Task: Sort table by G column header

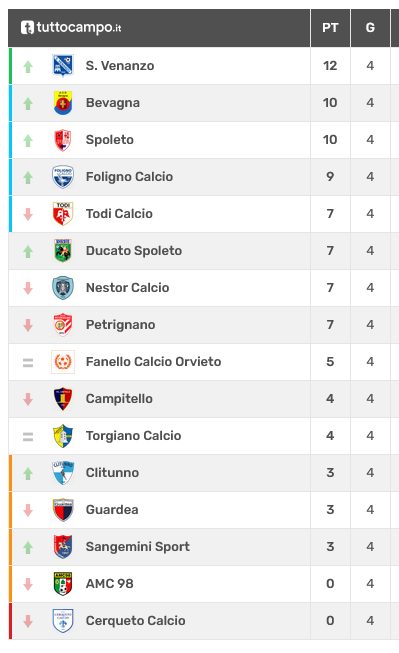Action: coord(370,28)
